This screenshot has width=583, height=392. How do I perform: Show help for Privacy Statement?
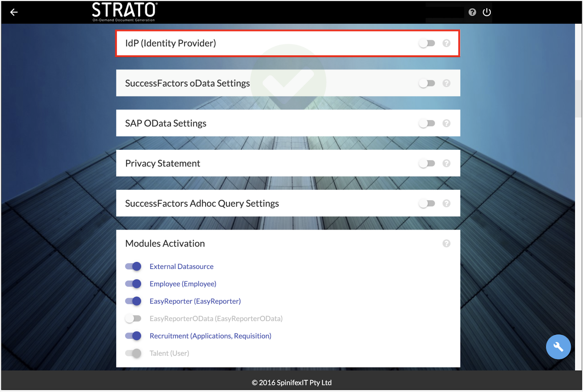coord(446,164)
